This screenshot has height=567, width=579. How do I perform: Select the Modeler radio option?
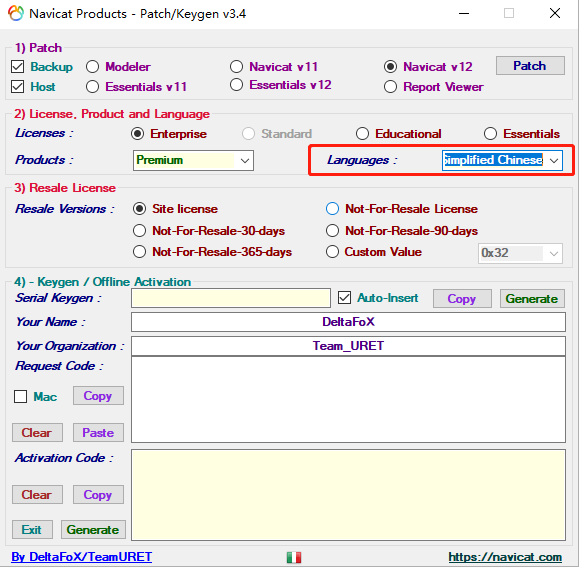pyautogui.click(x=92, y=67)
